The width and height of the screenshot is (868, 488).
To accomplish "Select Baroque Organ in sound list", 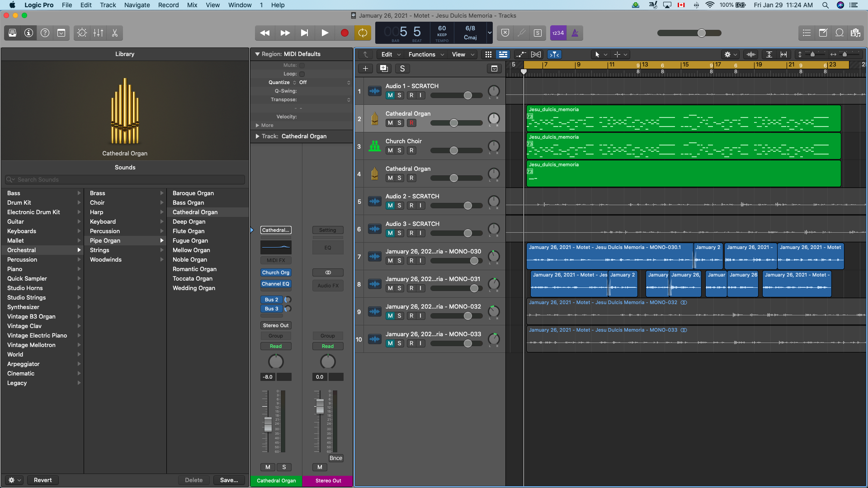I will [193, 193].
